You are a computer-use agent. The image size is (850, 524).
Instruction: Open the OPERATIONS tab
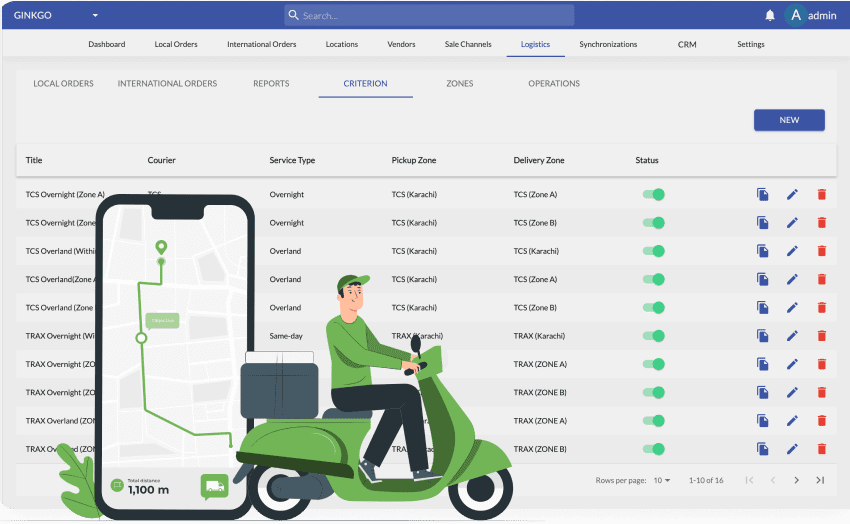click(x=554, y=84)
